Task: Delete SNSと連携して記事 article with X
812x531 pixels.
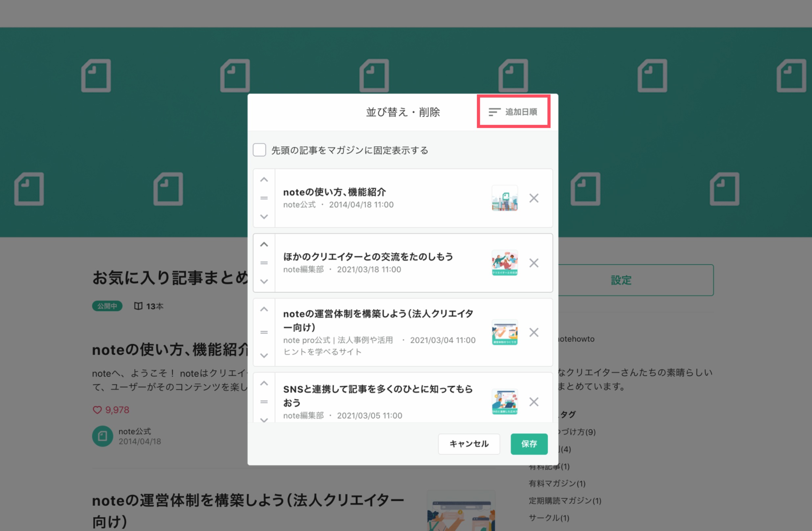Action: tap(534, 402)
